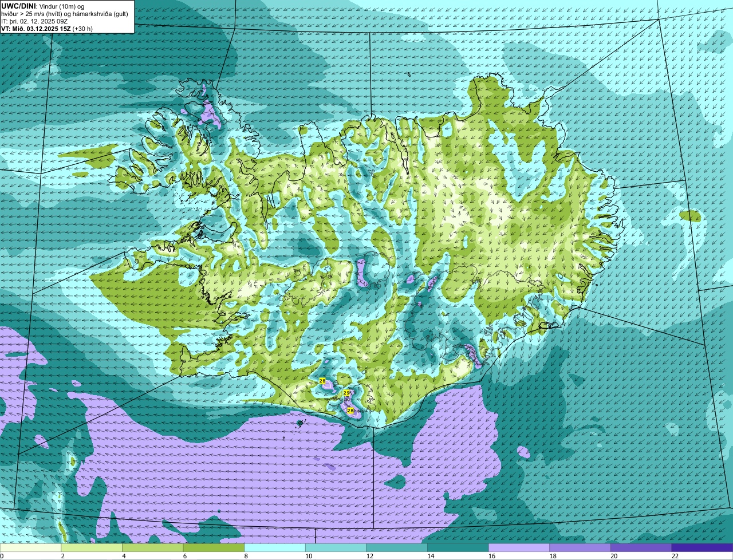
Task: Click the legend scale value 18
Action: (x=552, y=556)
